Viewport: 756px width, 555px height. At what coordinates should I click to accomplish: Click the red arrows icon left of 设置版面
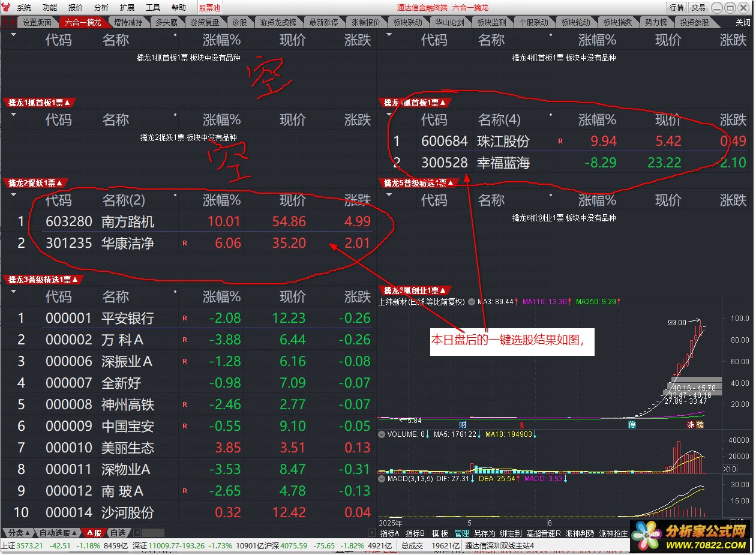[8, 22]
